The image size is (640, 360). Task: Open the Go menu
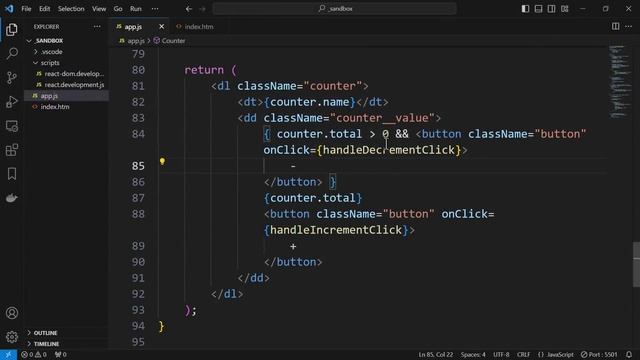[118, 9]
